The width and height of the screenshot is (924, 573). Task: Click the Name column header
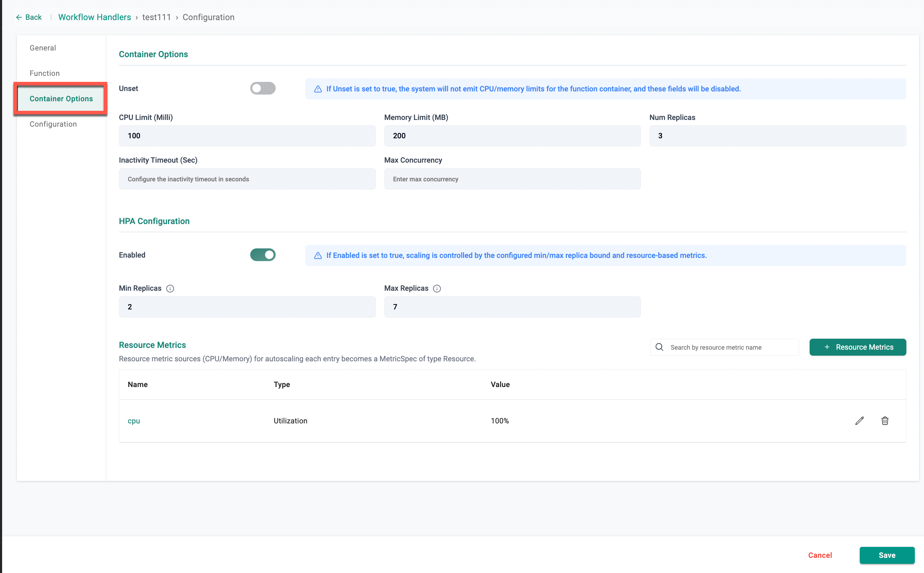138,384
